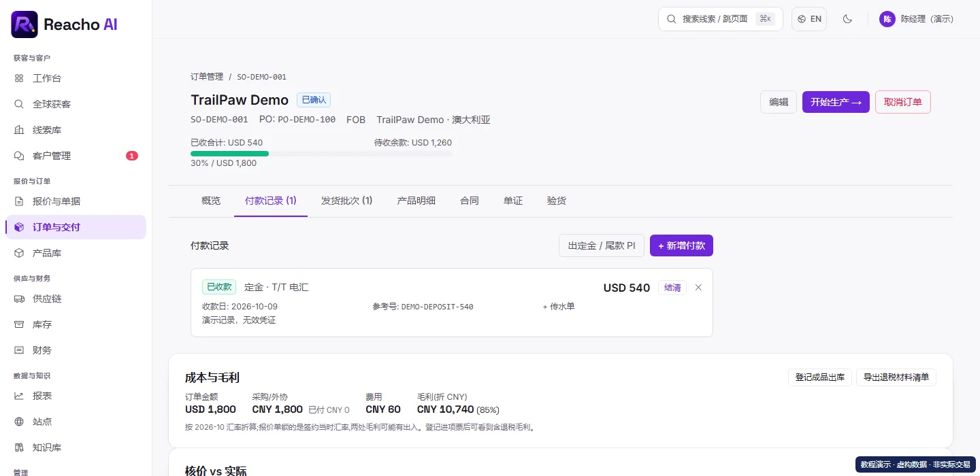980x476 pixels.
Task: Click the 出定金 / 尾款 PI button
Action: tap(602, 245)
